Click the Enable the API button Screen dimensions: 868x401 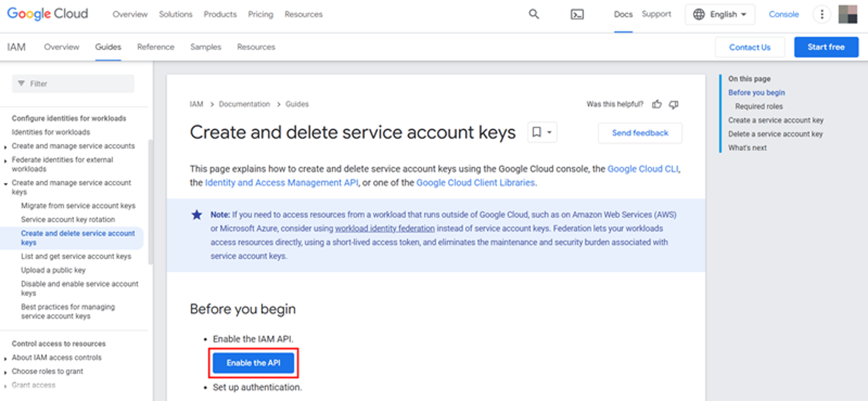tap(253, 363)
